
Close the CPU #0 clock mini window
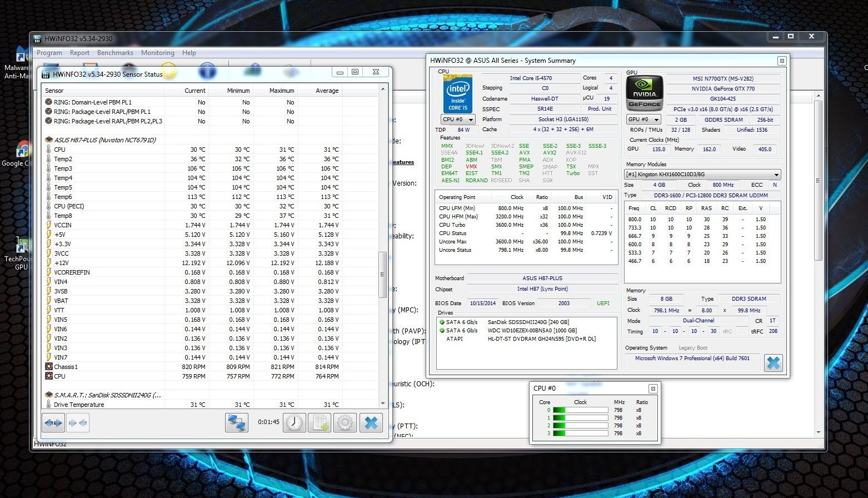tap(653, 389)
